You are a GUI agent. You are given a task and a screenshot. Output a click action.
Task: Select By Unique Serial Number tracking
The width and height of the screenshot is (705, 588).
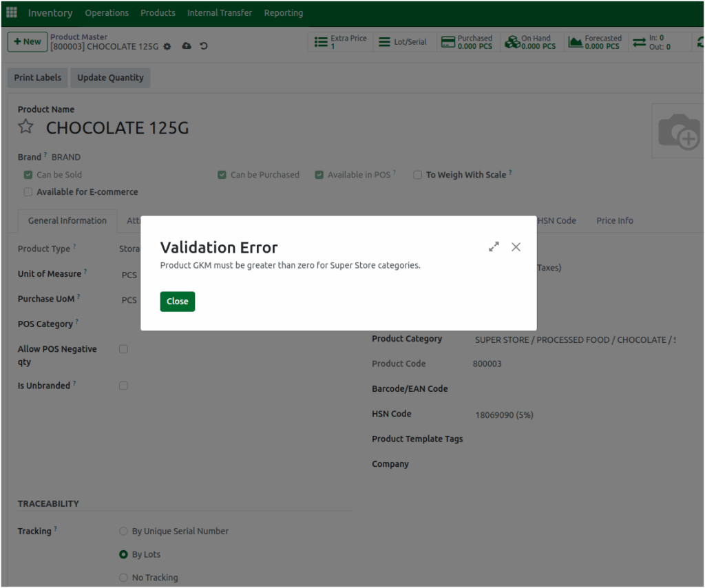pos(123,531)
